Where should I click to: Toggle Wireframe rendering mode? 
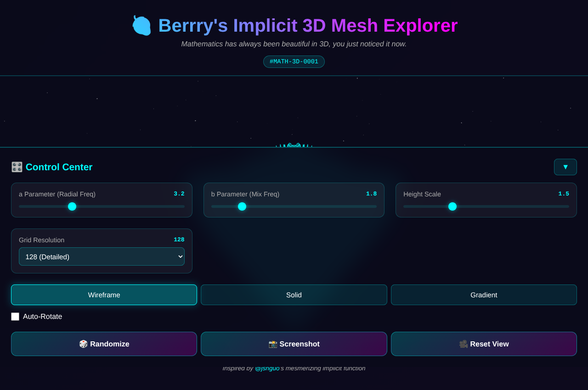[104, 295]
